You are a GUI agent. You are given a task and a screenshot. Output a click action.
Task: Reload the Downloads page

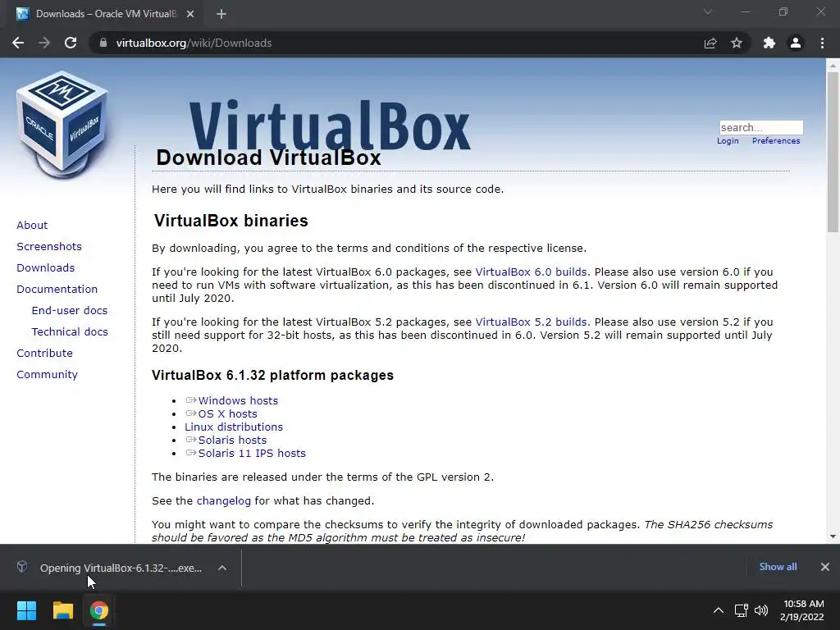click(71, 43)
